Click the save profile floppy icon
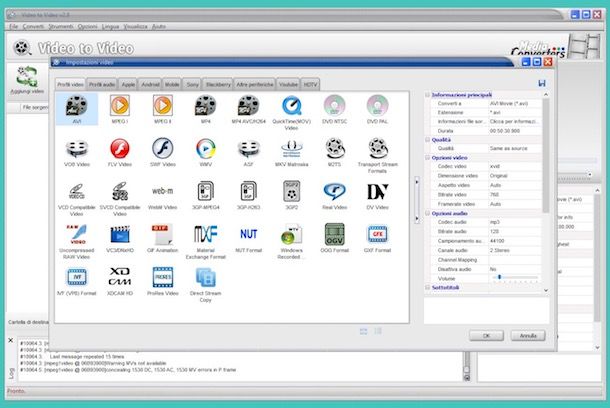This screenshot has height=408, width=610. 541,83
